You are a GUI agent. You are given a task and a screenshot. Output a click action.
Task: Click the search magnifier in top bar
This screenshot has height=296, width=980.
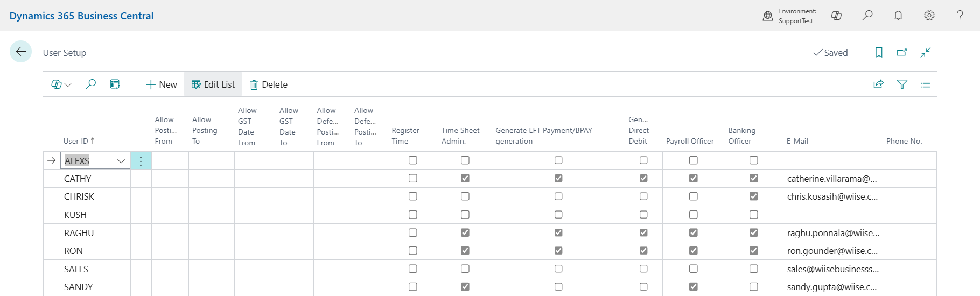tap(867, 16)
